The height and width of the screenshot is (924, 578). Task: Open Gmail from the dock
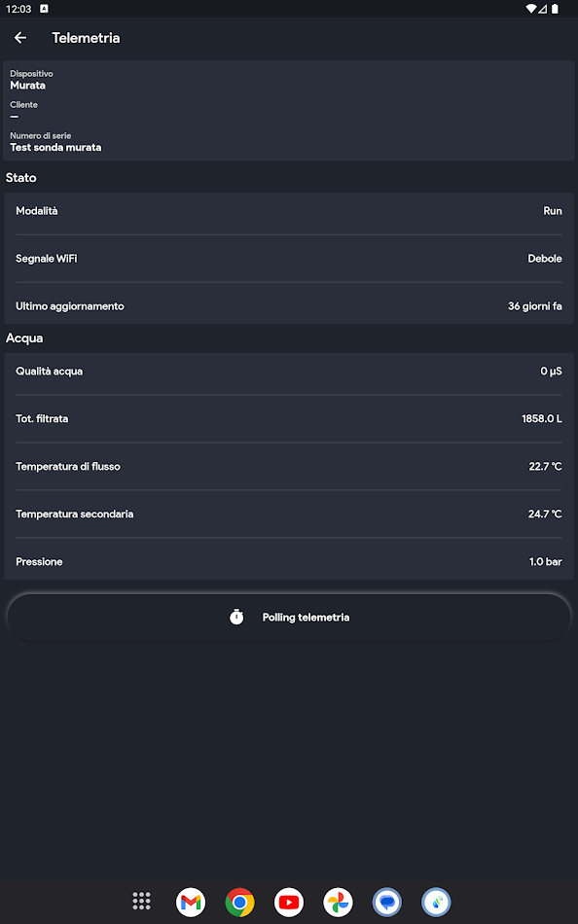(191, 902)
